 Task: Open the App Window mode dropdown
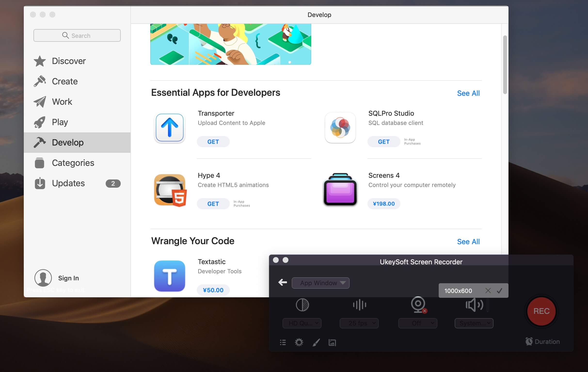coord(320,283)
